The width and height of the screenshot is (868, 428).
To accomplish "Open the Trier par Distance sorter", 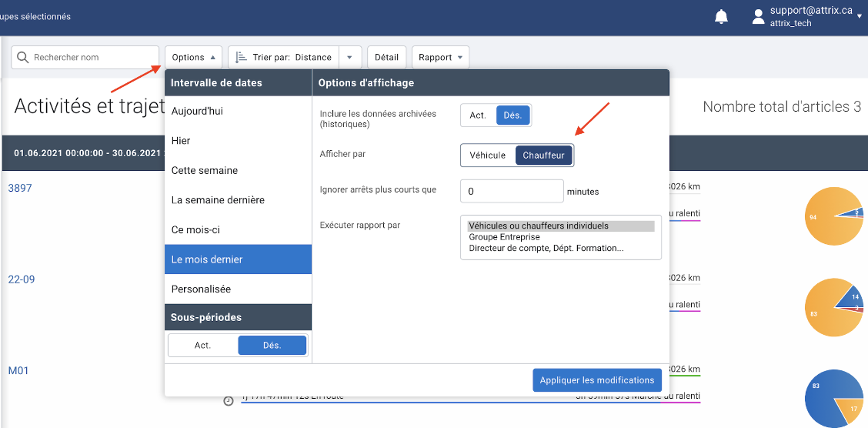I will (284, 57).
